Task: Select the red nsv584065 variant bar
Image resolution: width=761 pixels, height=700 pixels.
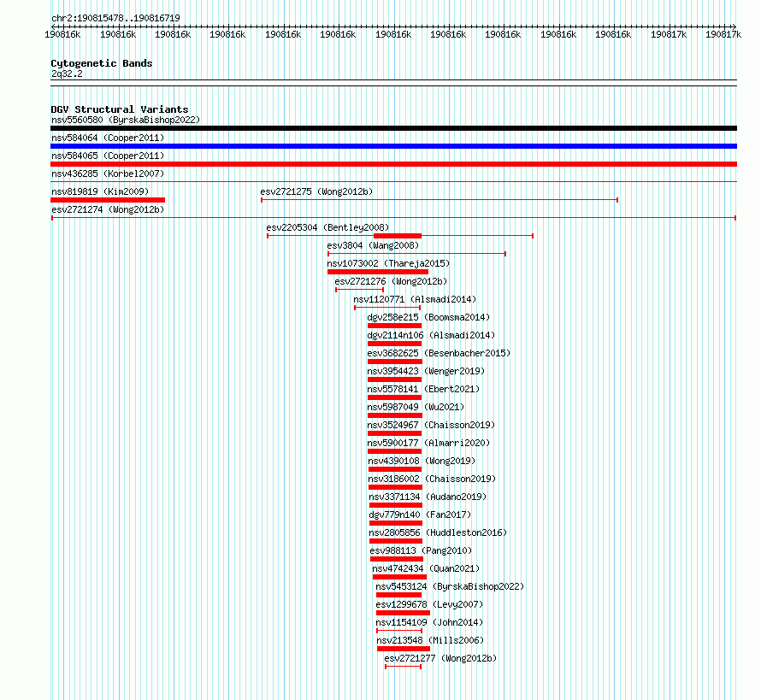Action: tap(393, 164)
